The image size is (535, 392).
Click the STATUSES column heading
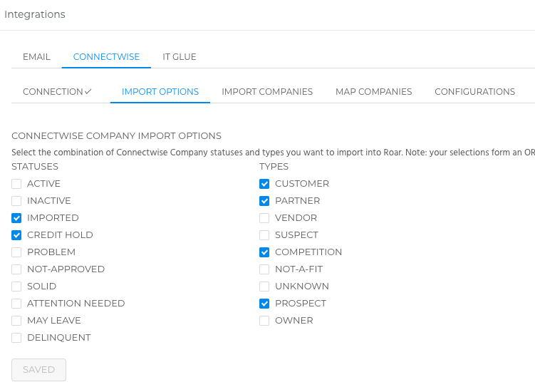pos(35,166)
